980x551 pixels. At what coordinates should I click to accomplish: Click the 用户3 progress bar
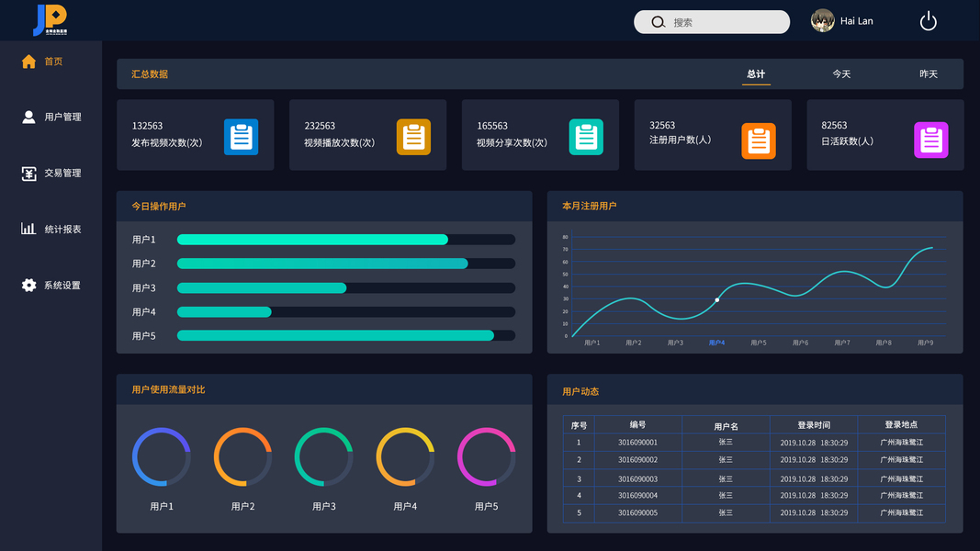(x=345, y=288)
